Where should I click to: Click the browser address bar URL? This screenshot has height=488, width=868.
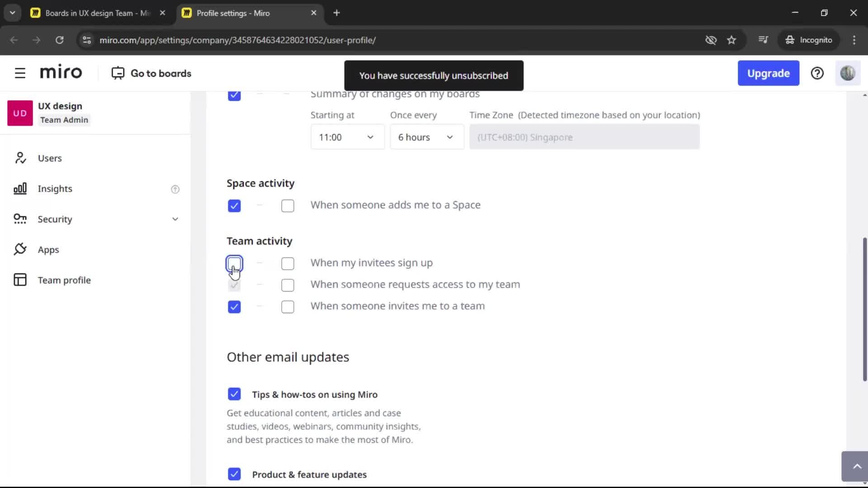(x=237, y=40)
